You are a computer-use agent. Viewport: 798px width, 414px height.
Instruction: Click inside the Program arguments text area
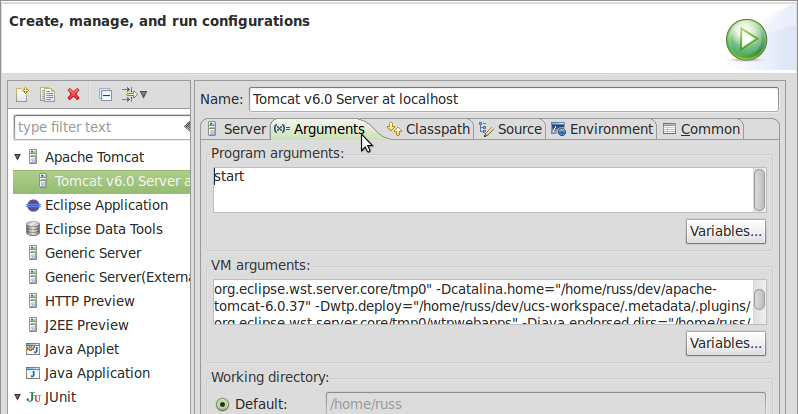pos(483,190)
